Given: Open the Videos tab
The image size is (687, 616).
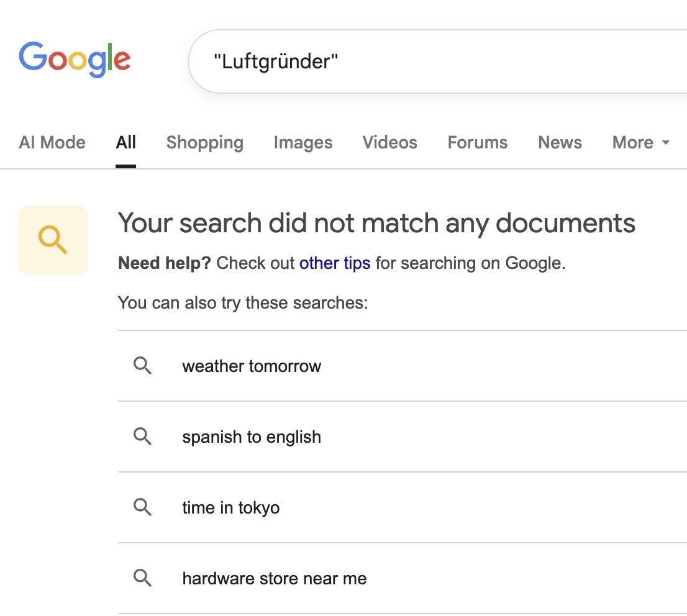Looking at the screenshot, I should pyautogui.click(x=389, y=142).
